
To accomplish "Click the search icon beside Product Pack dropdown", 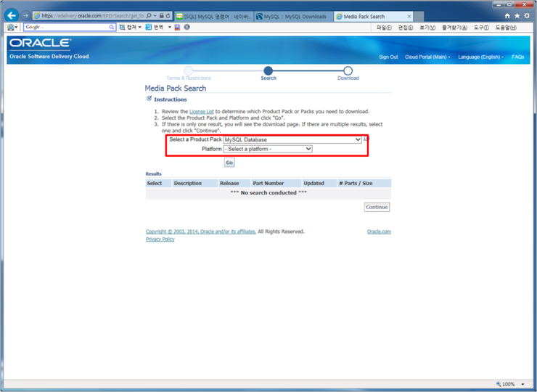I will pos(366,139).
